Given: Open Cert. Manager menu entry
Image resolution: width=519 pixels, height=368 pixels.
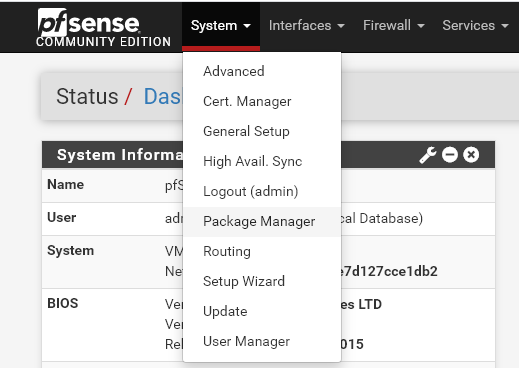Looking at the screenshot, I should [x=262, y=101].
